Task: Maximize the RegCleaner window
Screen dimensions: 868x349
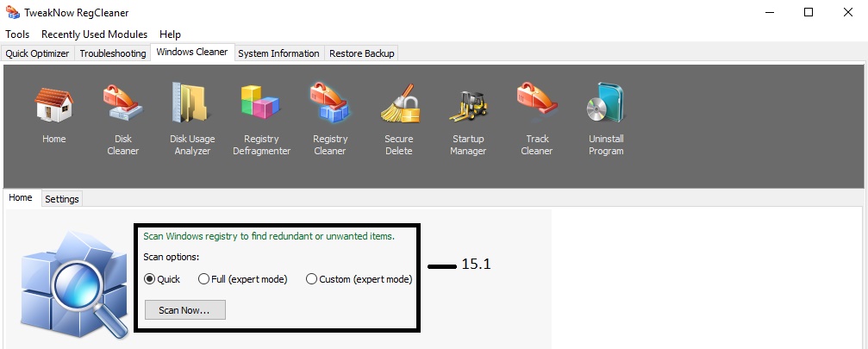Action: tap(809, 12)
